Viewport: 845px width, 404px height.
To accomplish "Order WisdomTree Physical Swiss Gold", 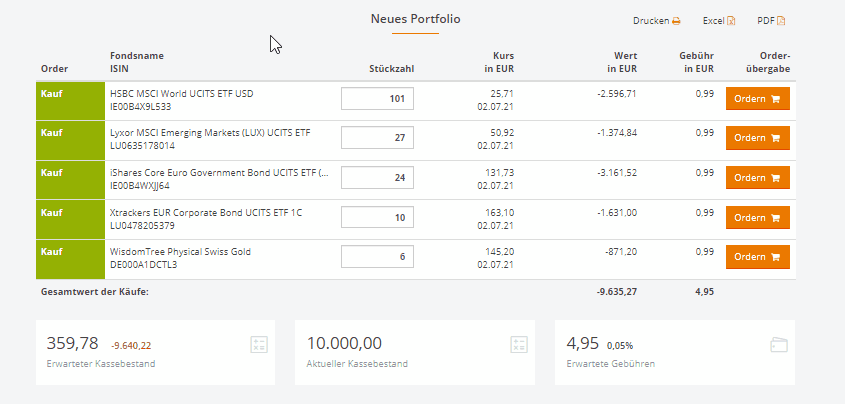I will tap(757, 256).
